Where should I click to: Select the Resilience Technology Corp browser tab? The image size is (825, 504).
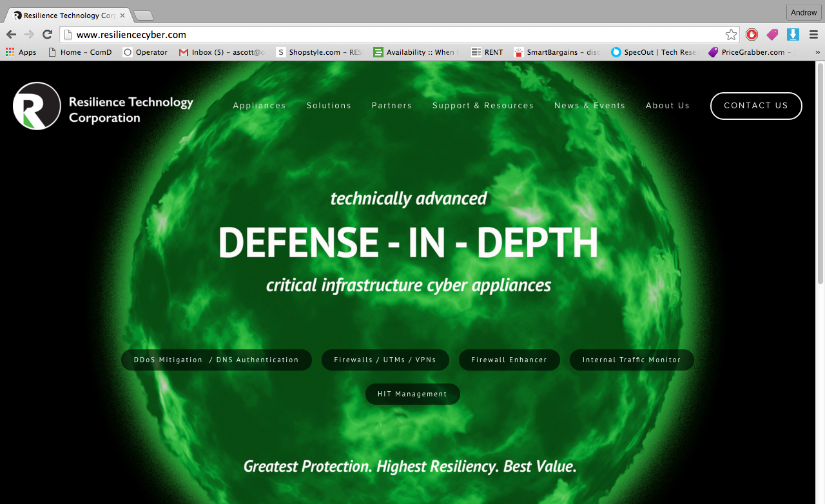pos(68,15)
